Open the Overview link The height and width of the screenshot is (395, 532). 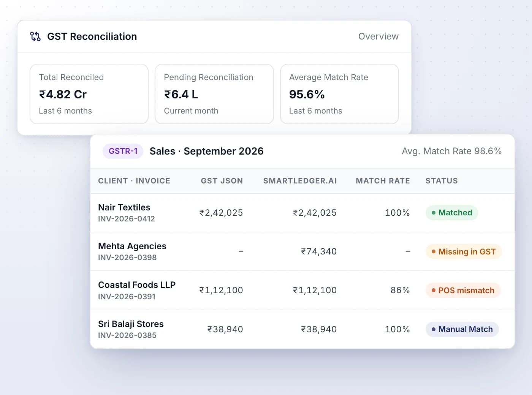[378, 36]
